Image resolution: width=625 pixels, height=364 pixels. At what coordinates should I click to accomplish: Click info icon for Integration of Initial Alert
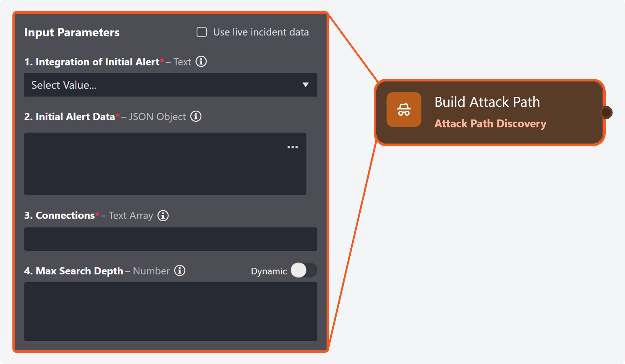point(201,62)
